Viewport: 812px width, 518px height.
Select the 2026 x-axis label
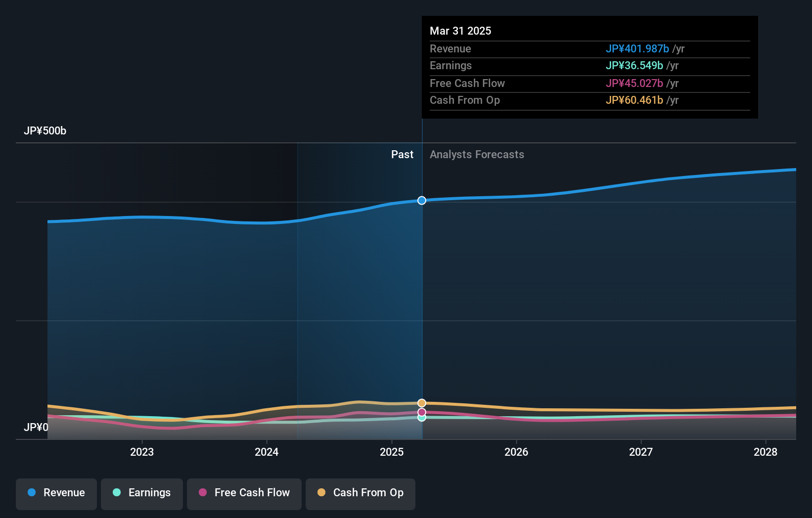[x=516, y=452]
